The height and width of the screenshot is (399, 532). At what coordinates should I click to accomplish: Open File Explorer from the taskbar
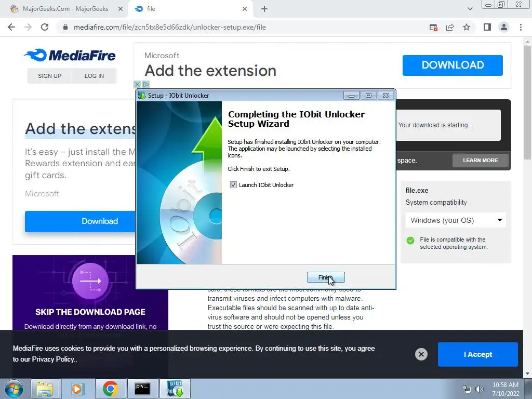(x=45, y=389)
